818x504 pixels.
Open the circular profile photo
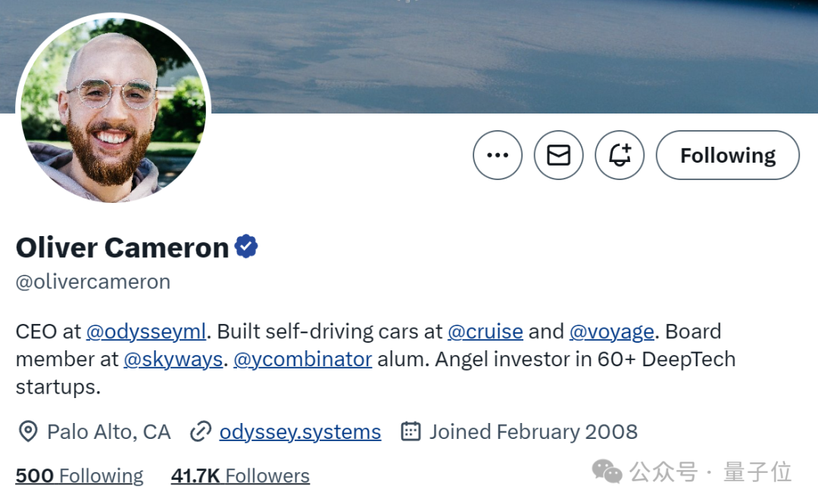(x=113, y=110)
